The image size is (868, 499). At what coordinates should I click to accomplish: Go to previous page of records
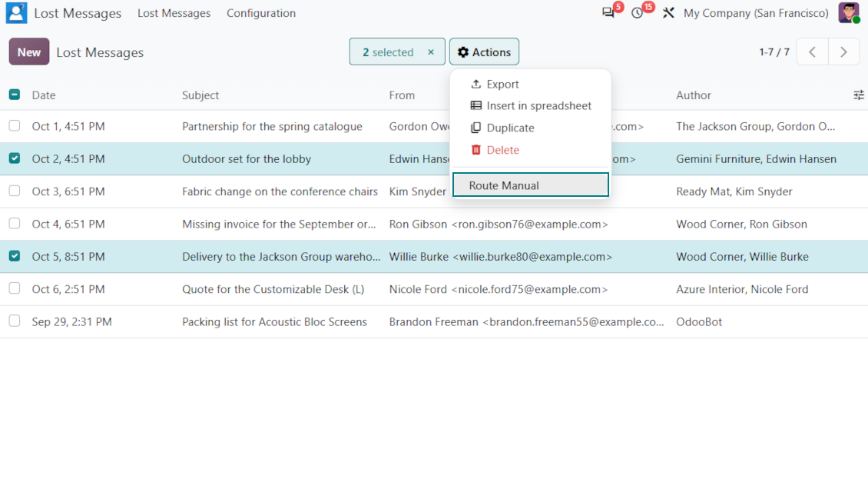point(812,52)
